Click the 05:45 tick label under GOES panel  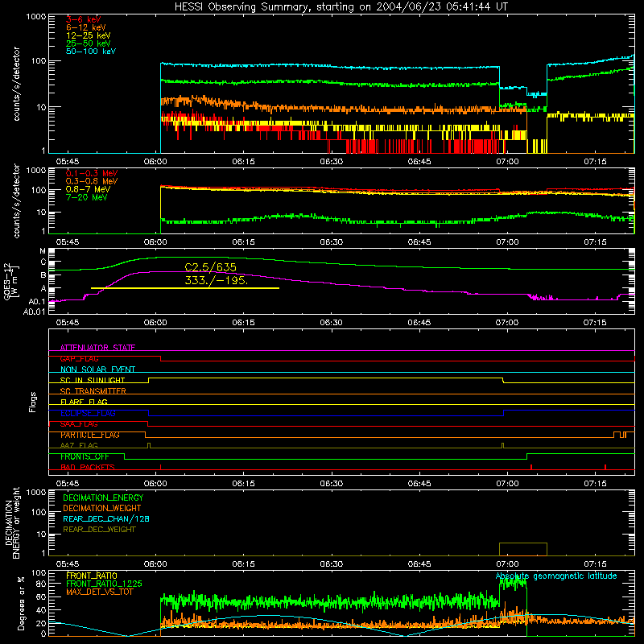click(x=68, y=323)
